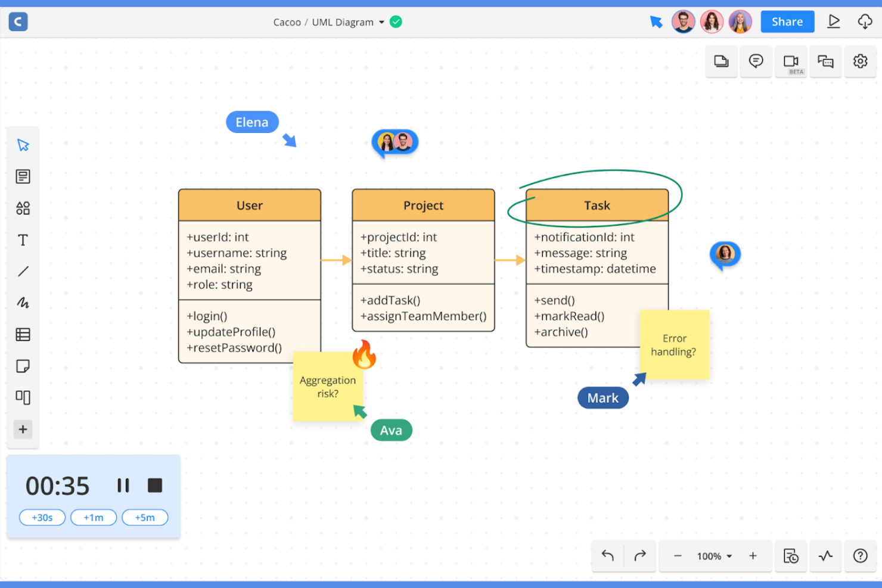Expand the UML Diagram title dropdown
The height and width of the screenshot is (588, 882).
[380, 22]
